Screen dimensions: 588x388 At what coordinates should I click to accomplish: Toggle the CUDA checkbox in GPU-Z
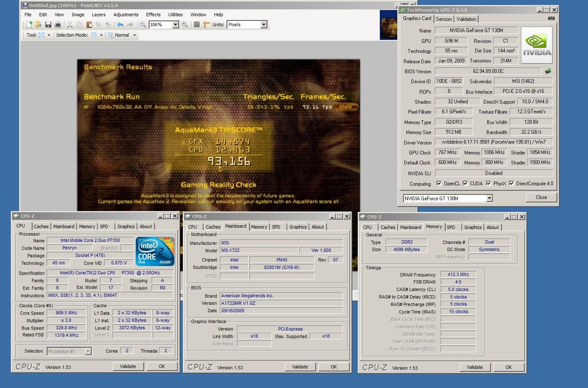[465, 183]
